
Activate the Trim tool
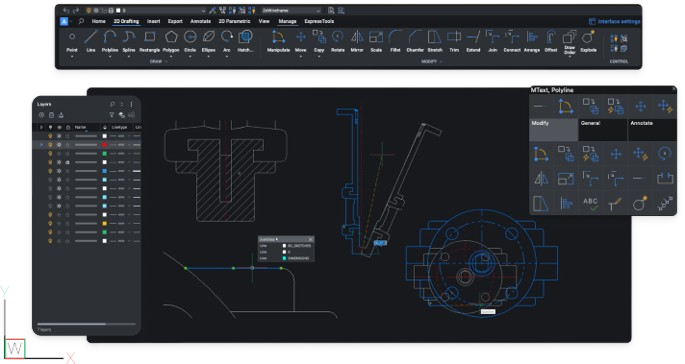[x=454, y=37]
